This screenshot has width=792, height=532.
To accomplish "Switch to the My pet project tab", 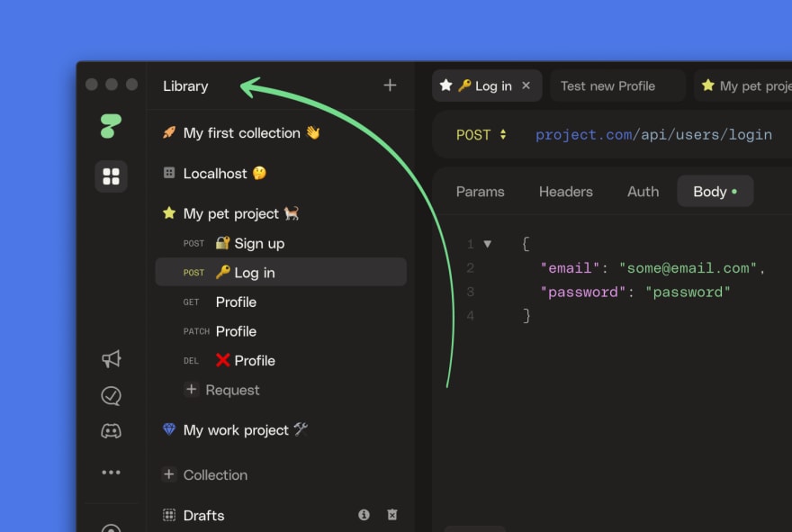I will [x=743, y=86].
